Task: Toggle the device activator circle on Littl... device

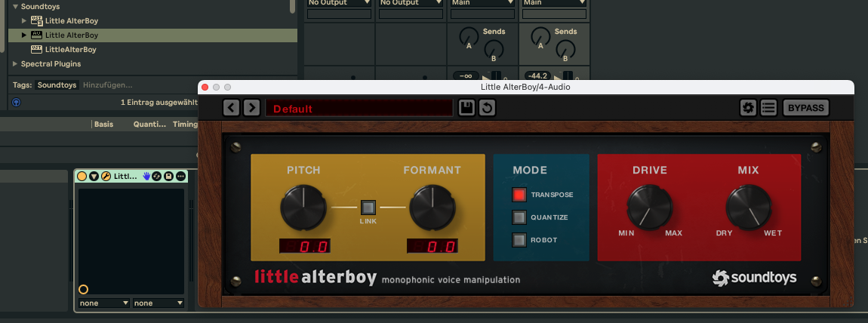Action: (x=82, y=177)
